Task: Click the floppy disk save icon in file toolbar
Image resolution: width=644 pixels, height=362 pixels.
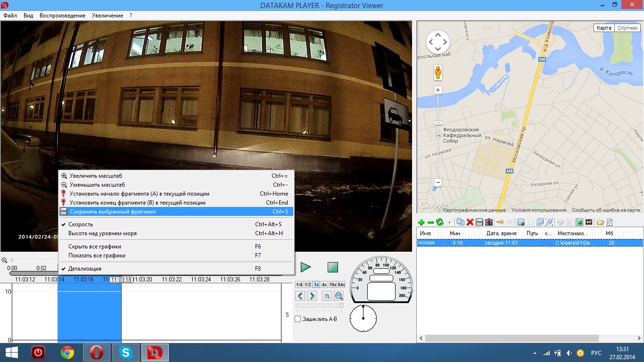Action: tap(479, 222)
